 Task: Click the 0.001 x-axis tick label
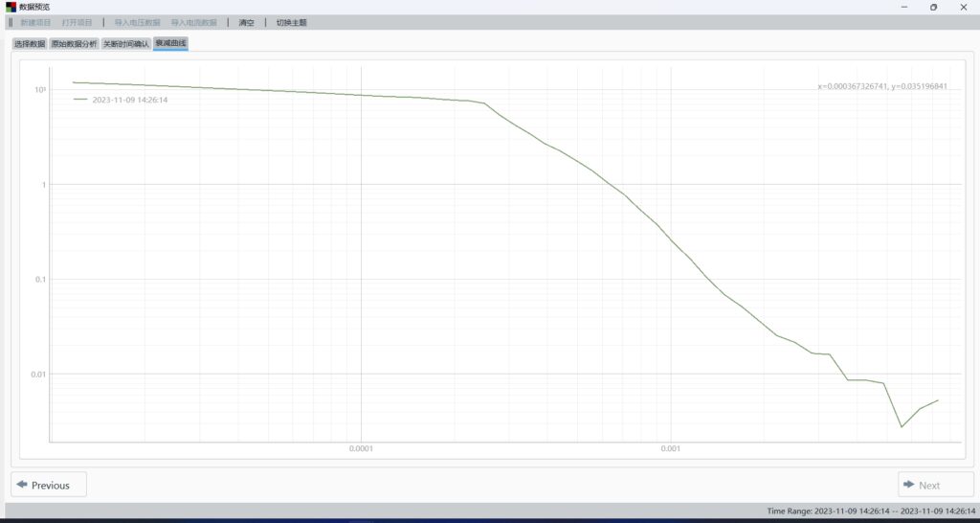click(670, 448)
